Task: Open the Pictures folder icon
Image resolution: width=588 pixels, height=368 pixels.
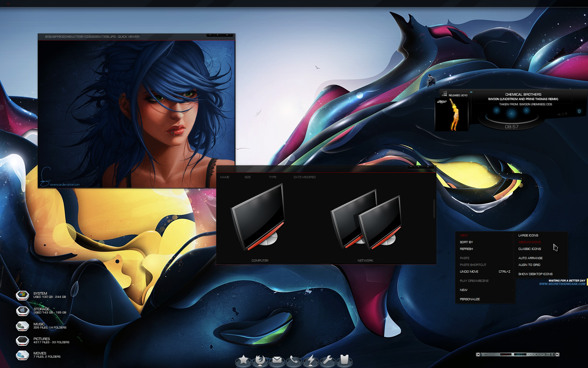Action: pos(22,340)
